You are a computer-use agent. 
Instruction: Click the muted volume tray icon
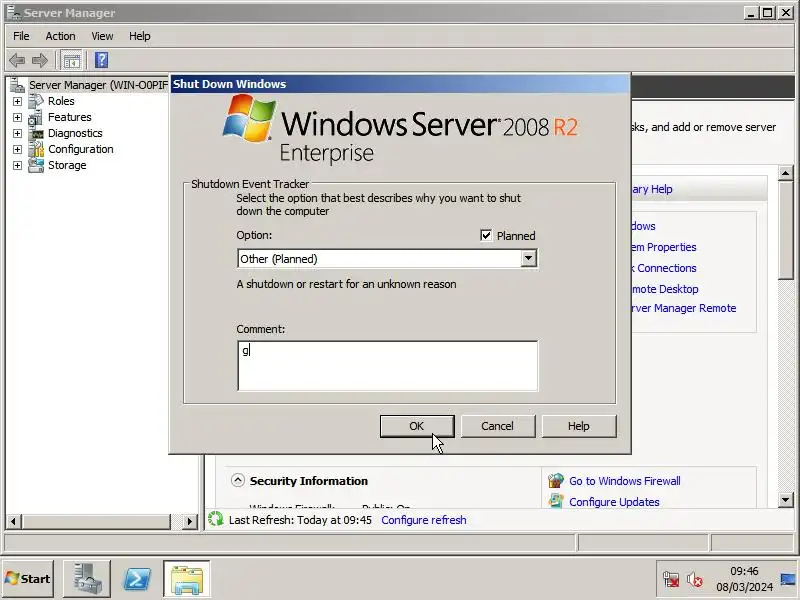point(694,579)
